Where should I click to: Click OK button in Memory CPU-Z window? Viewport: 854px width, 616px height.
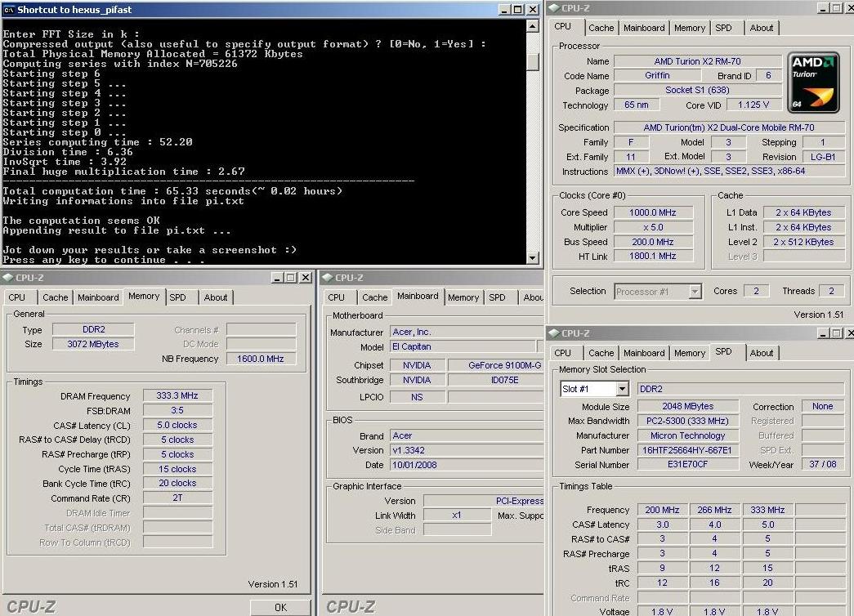[280, 607]
